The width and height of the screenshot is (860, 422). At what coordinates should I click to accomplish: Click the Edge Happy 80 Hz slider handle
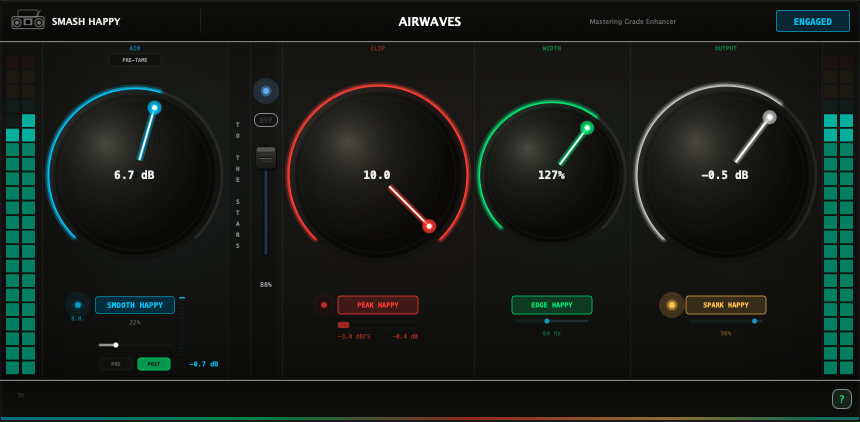(x=547, y=321)
